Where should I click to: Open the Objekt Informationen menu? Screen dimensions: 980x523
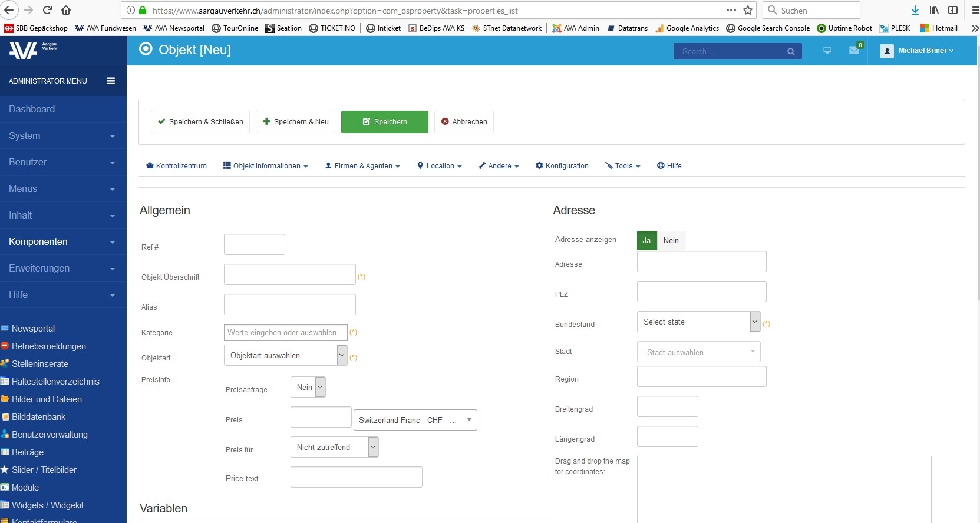tap(266, 166)
